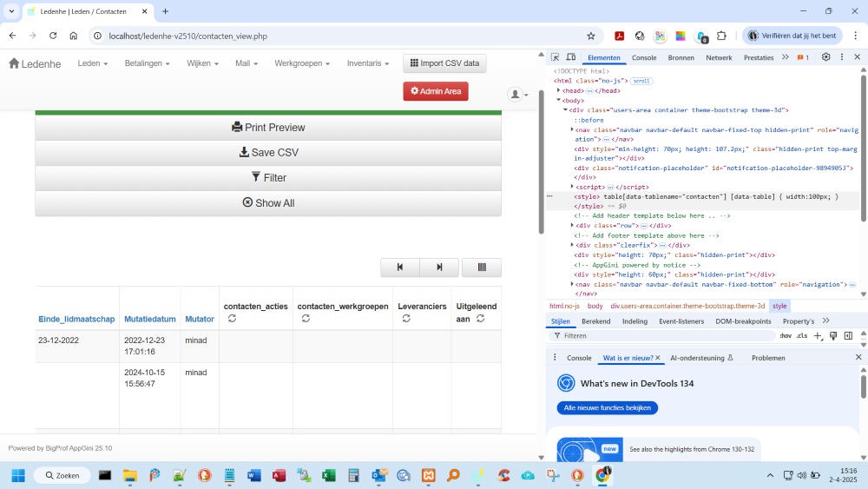Select the 23-12-2022 table cell
The height and width of the screenshot is (489, 868).
[77, 346]
